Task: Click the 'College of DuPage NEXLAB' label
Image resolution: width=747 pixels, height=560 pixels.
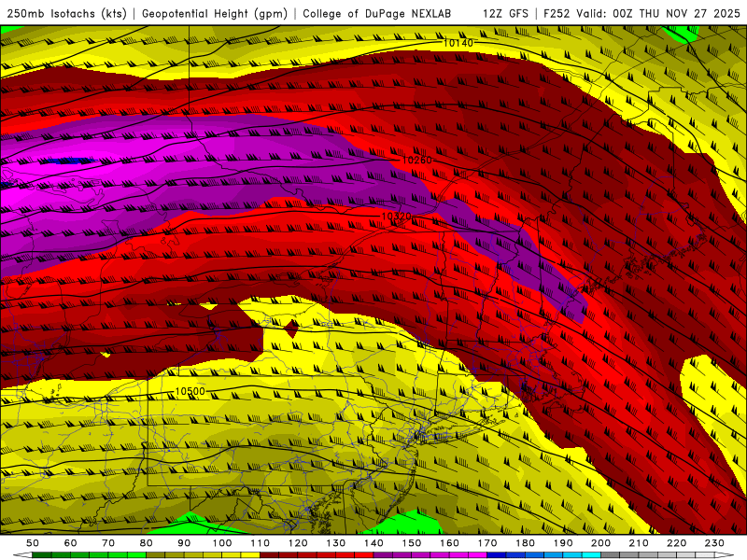Action: (377, 13)
